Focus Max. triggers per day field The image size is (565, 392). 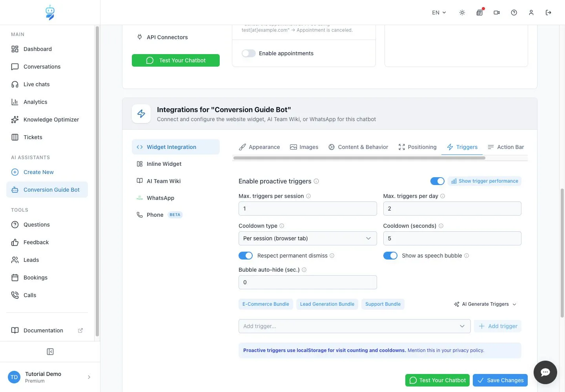[x=452, y=209]
